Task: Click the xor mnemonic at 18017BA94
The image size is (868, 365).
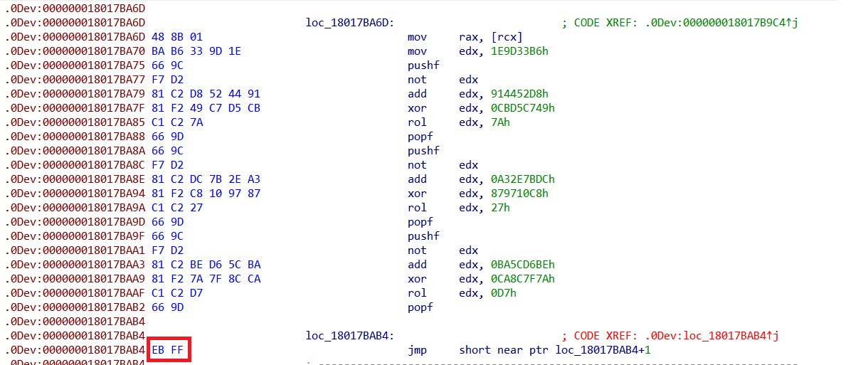Action: (417, 194)
